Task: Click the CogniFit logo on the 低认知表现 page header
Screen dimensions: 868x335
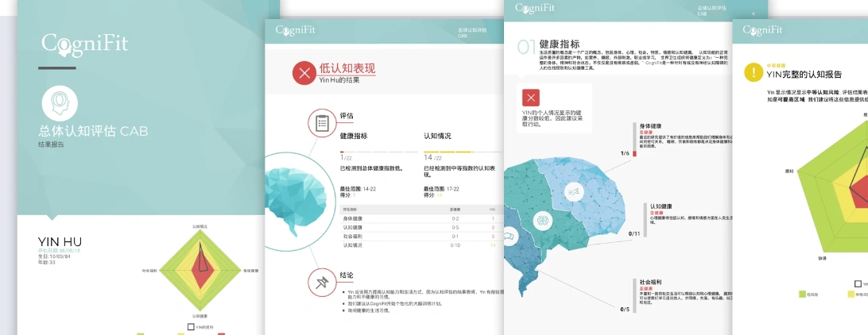Action: click(295, 30)
